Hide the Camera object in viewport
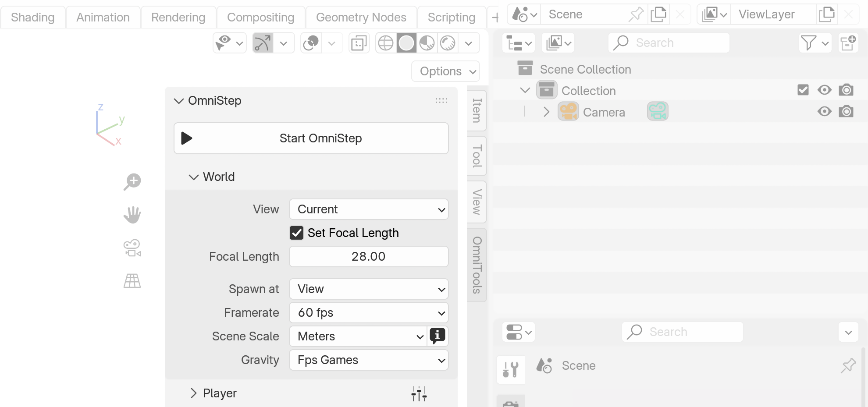The width and height of the screenshot is (868, 407). click(x=824, y=112)
